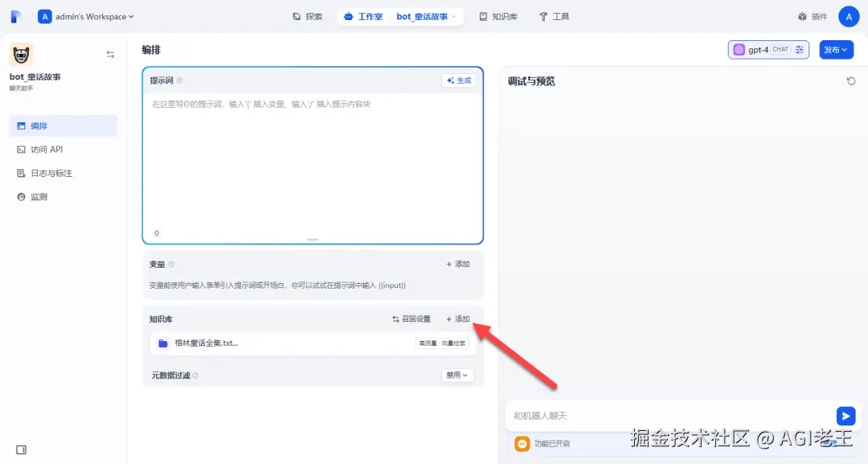Click the 高质量·向量检索 tag
Viewport: 868px width, 464px height.
(x=442, y=343)
